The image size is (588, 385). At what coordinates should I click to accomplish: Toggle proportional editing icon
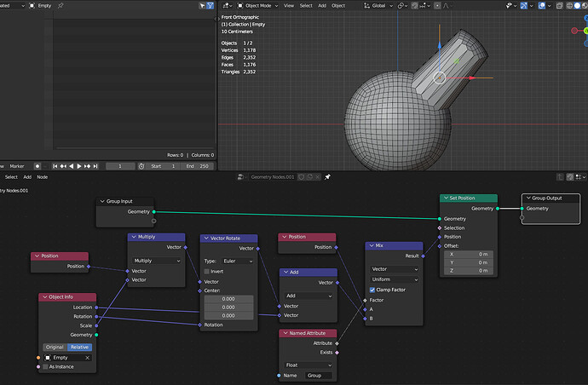click(x=437, y=6)
